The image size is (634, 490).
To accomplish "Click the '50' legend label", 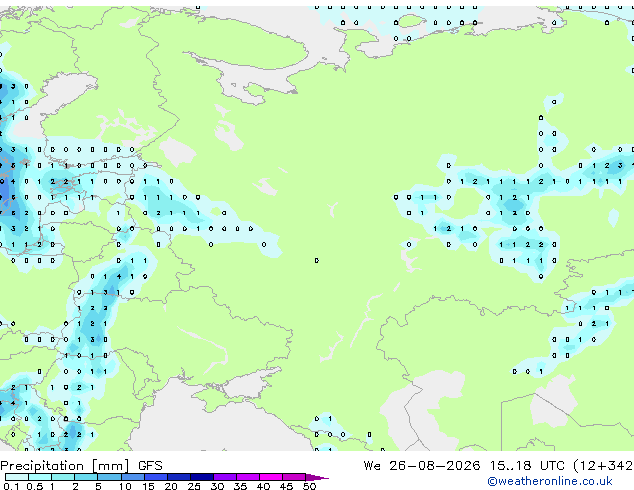I will coord(309,486).
